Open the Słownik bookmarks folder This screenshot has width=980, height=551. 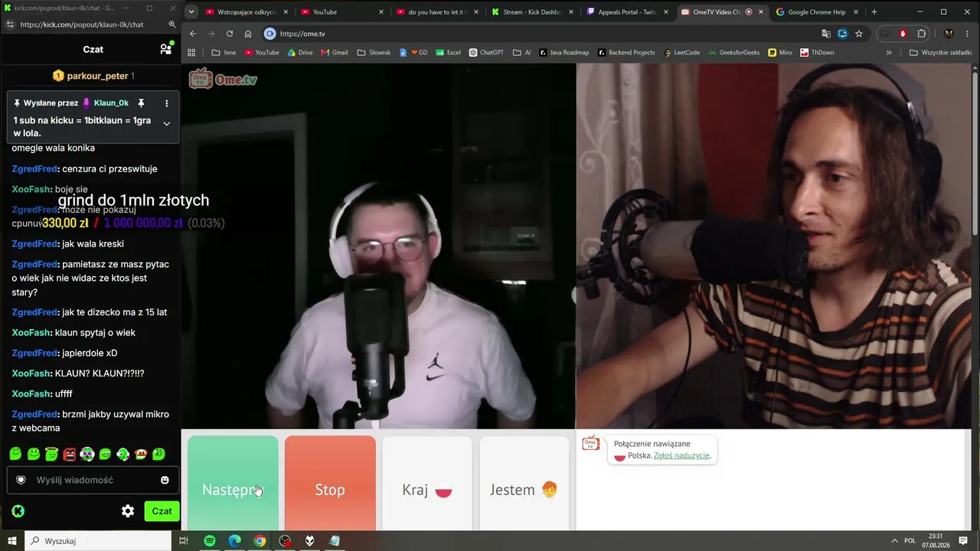coord(374,53)
